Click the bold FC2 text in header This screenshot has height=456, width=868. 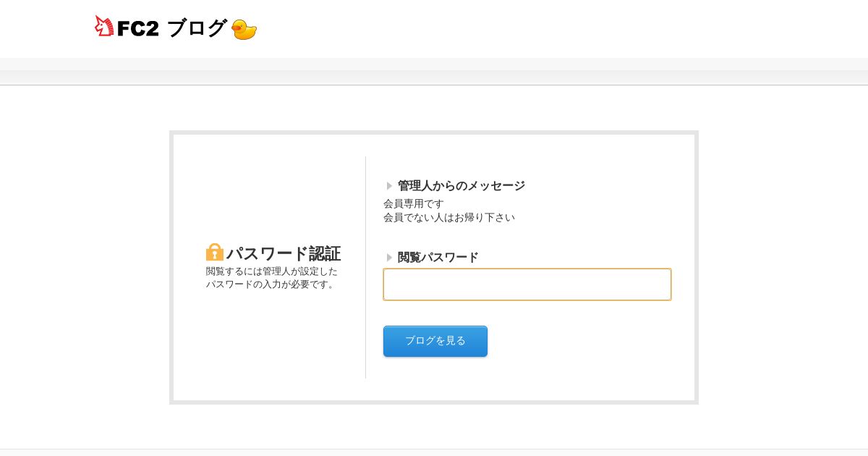(x=137, y=29)
